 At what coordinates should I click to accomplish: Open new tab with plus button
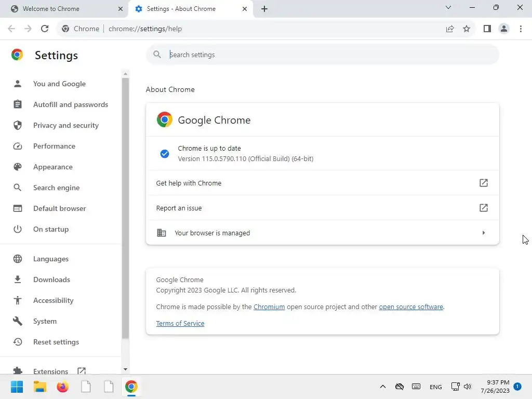tap(264, 9)
